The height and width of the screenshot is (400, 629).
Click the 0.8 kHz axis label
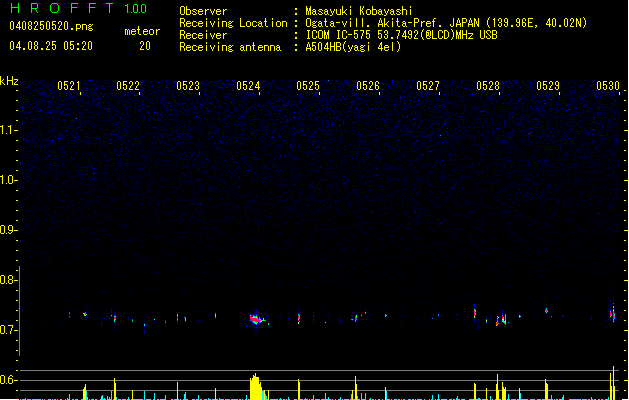coord(8,280)
